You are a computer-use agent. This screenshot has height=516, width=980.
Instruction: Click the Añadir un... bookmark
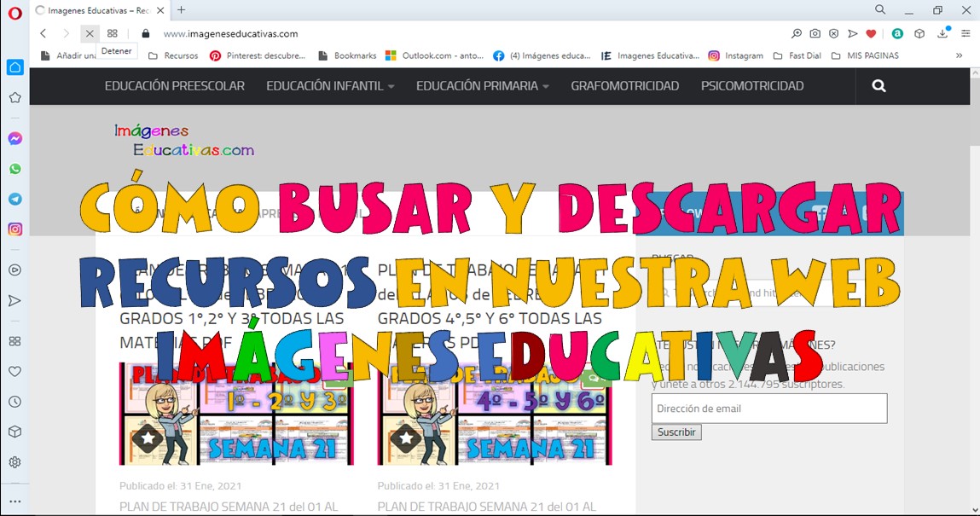tap(69, 55)
